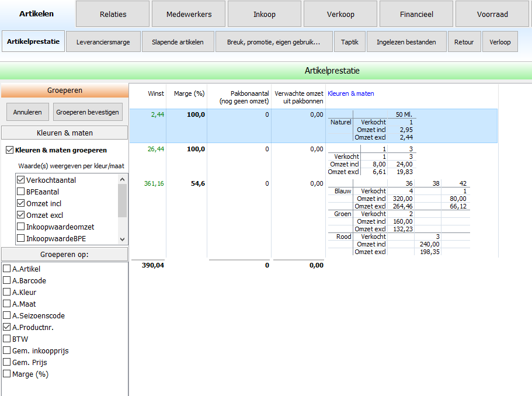Check the InkoopwaardeBPE option

click(x=20, y=238)
